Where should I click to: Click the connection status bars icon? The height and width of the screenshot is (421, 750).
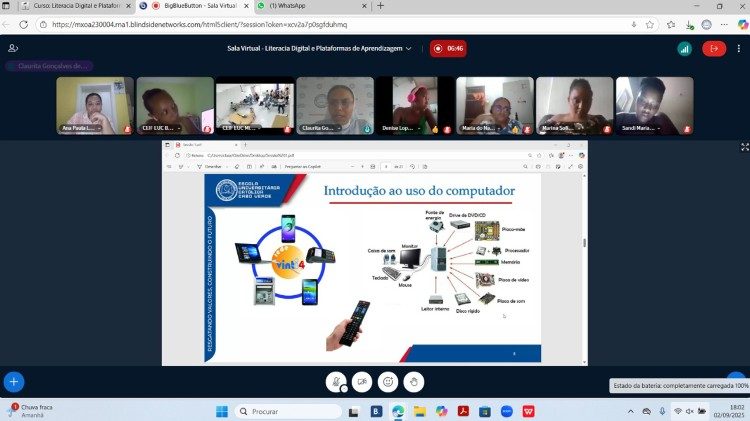click(x=684, y=48)
